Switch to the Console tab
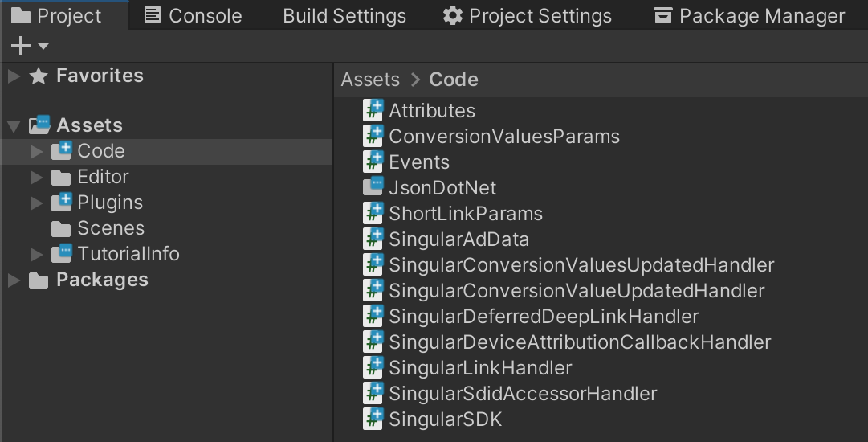Viewport: 868px width, 442px height. [x=193, y=15]
